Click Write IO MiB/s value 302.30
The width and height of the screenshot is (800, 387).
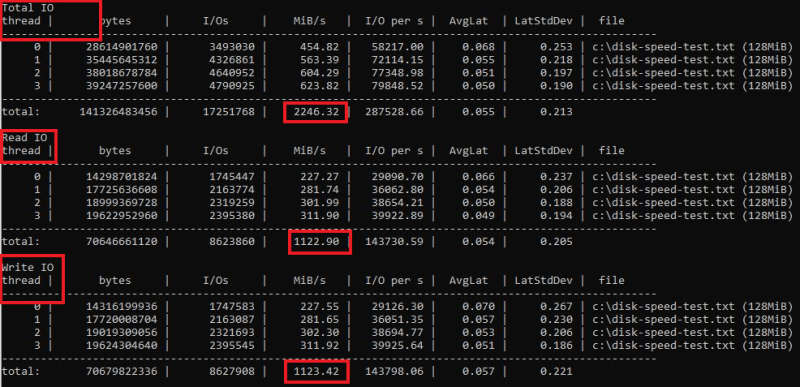[320, 332]
